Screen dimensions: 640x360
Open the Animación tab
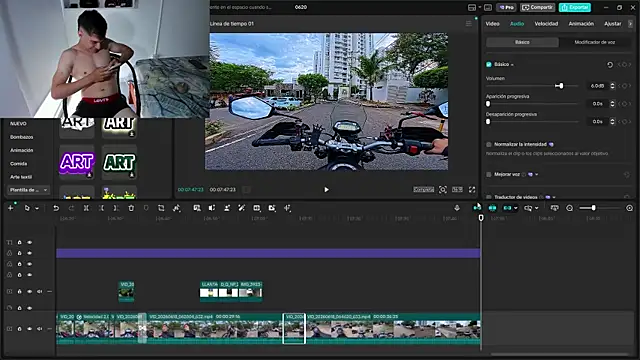581,24
